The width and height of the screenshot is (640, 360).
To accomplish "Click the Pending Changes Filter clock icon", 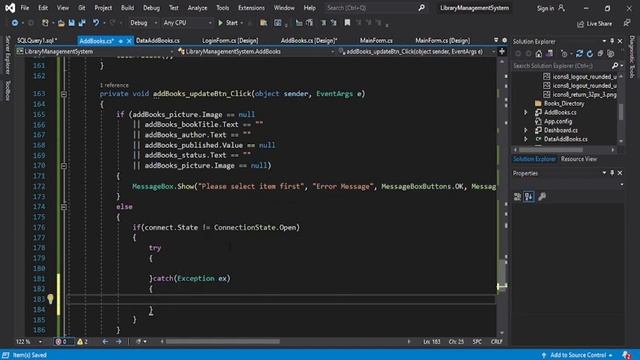I will [x=564, y=53].
